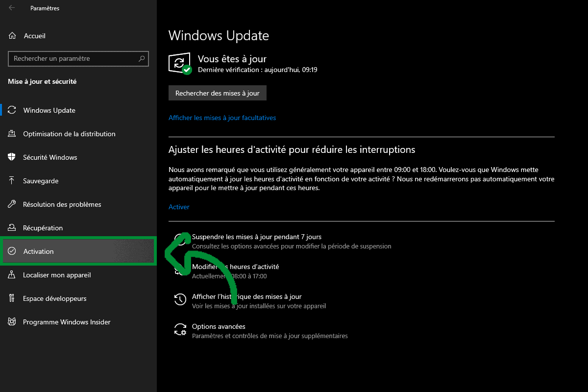This screenshot has width=588, height=392.
Task: Go to Accueil via the home icon
Action: click(13, 36)
